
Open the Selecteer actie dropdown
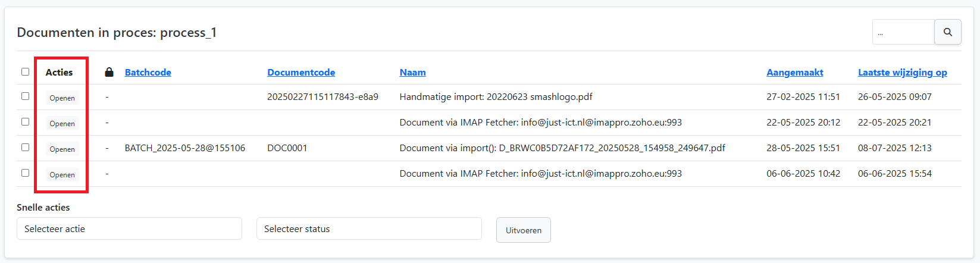[129, 228]
